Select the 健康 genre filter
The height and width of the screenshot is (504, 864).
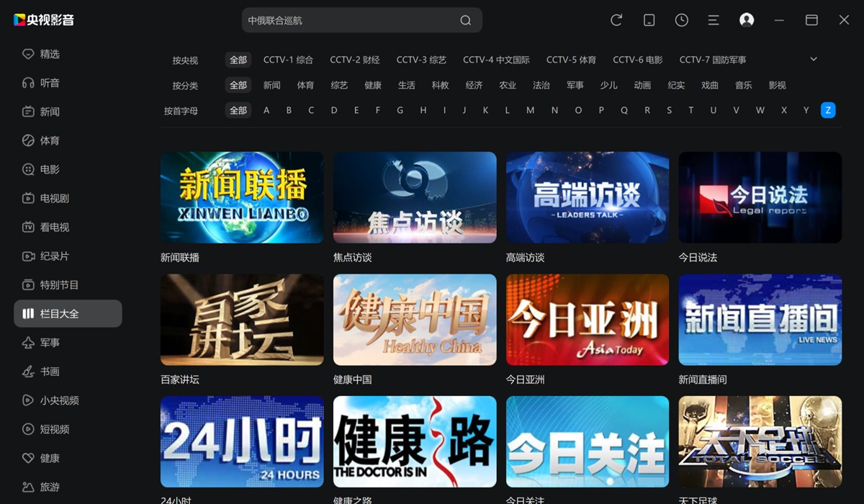click(373, 85)
